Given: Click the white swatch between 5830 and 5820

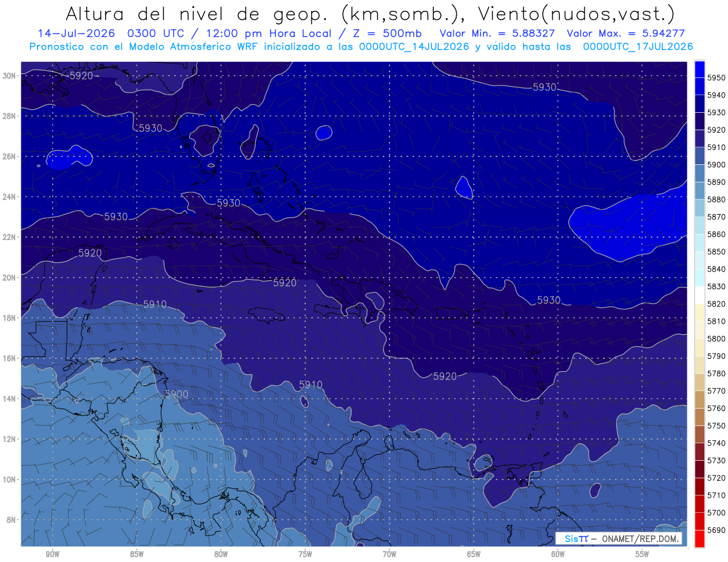Looking at the screenshot, I should (699, 295).
